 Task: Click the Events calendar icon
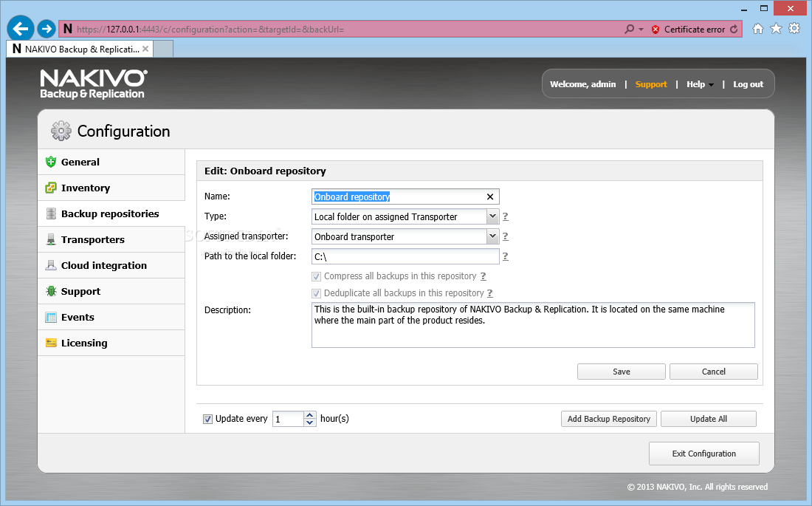click(x=51, y=318)
